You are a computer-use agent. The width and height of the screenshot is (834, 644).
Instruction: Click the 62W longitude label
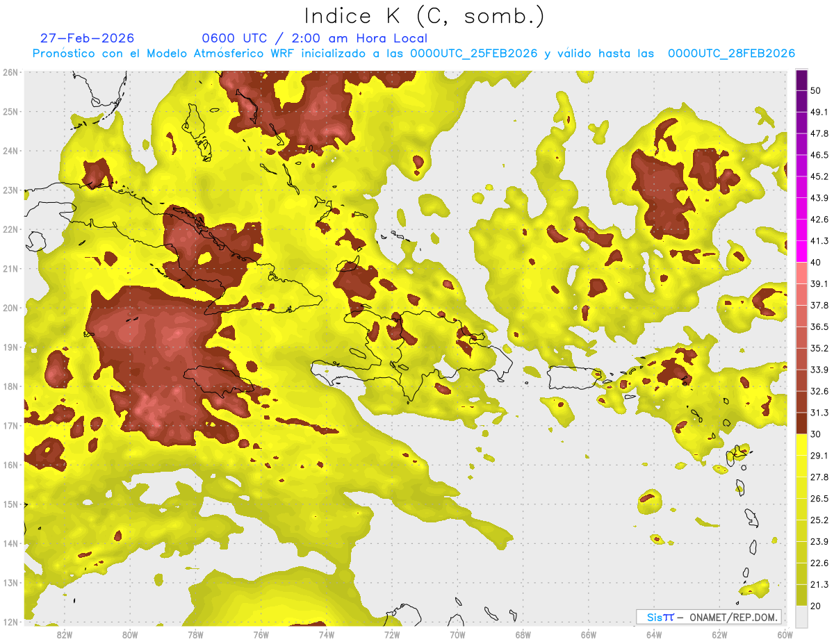(x=719, y=634)
